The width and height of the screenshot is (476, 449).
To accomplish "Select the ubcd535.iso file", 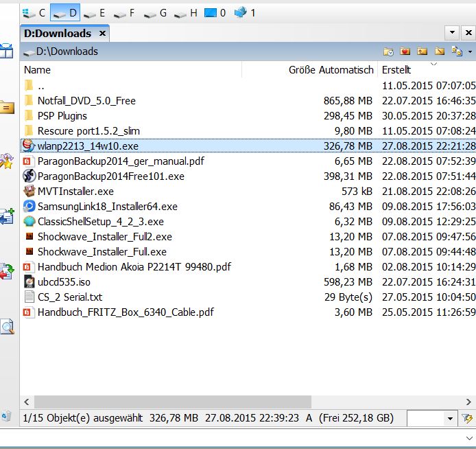I will 64,281.
